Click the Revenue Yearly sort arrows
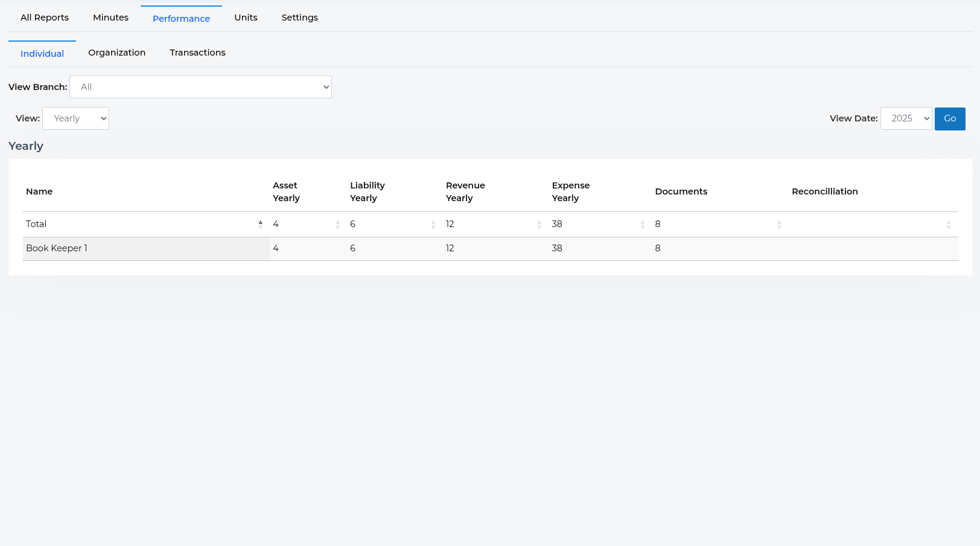Viewport: 980px width, 546px height. [539, 225]
